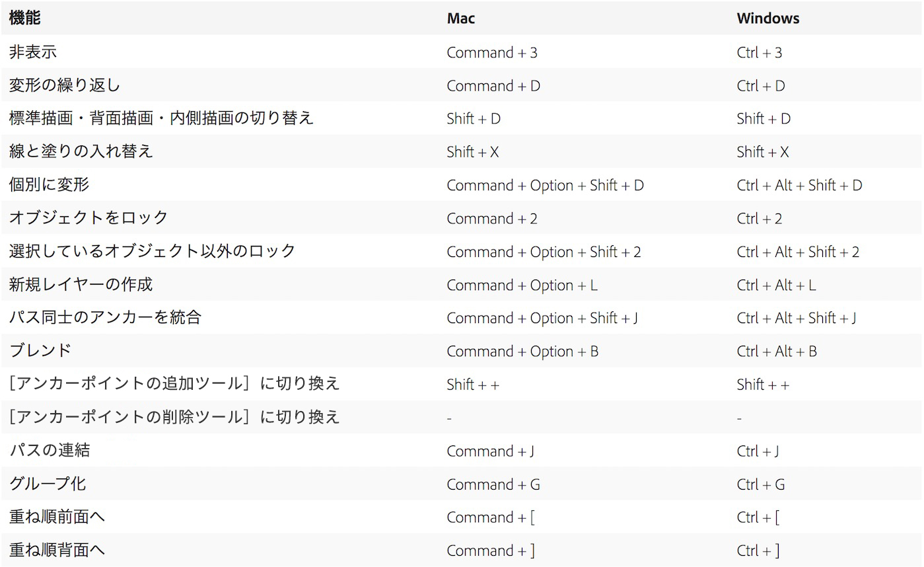The image size is (924, 567).
Task: Click Mac shortcut Command + D
Action: tap(493, 86)
